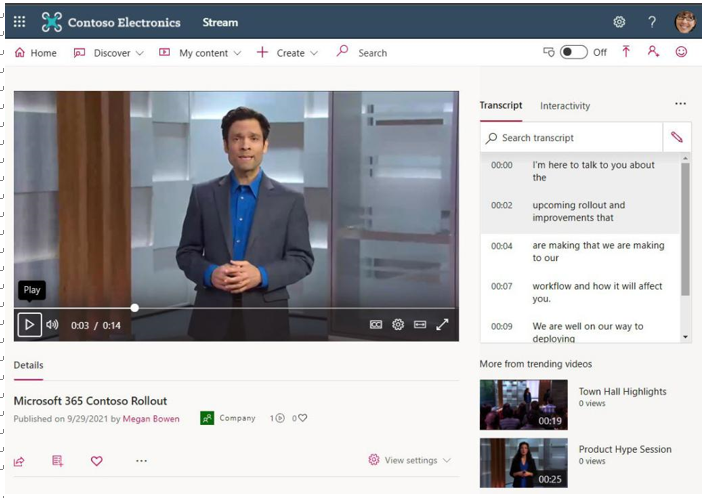Open Product Hype Session thumbnail
Image resolution: width=705 pixels, height=498 pixels.
523,463
